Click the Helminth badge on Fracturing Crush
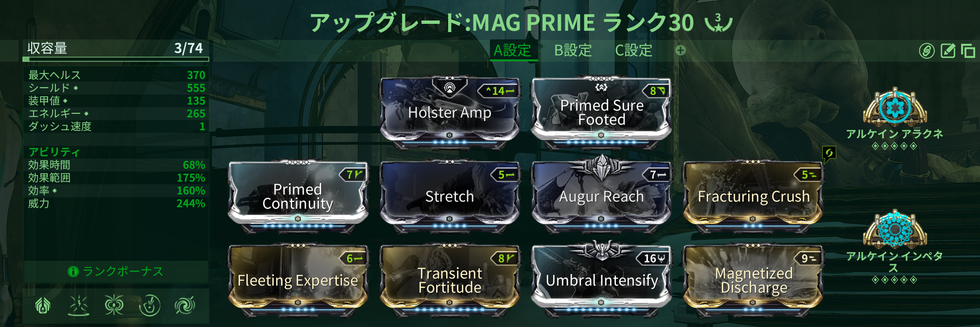 click(829, 154)
